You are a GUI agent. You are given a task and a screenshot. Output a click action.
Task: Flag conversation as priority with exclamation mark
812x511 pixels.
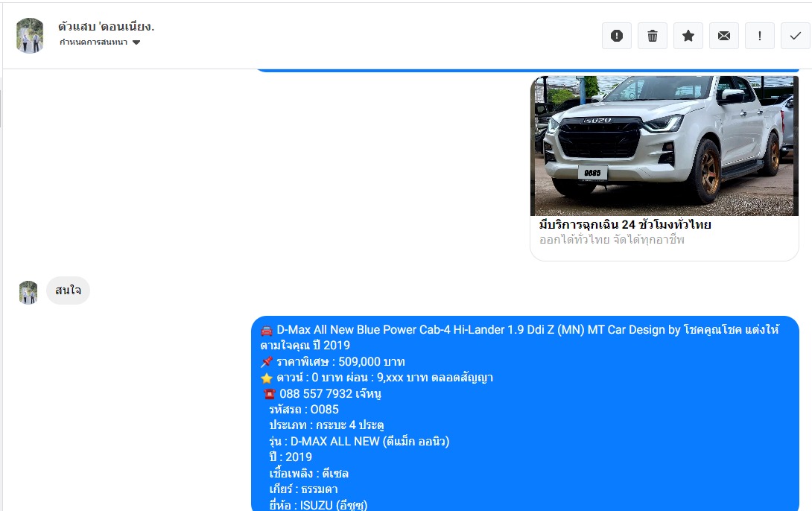tap(759, 36)
